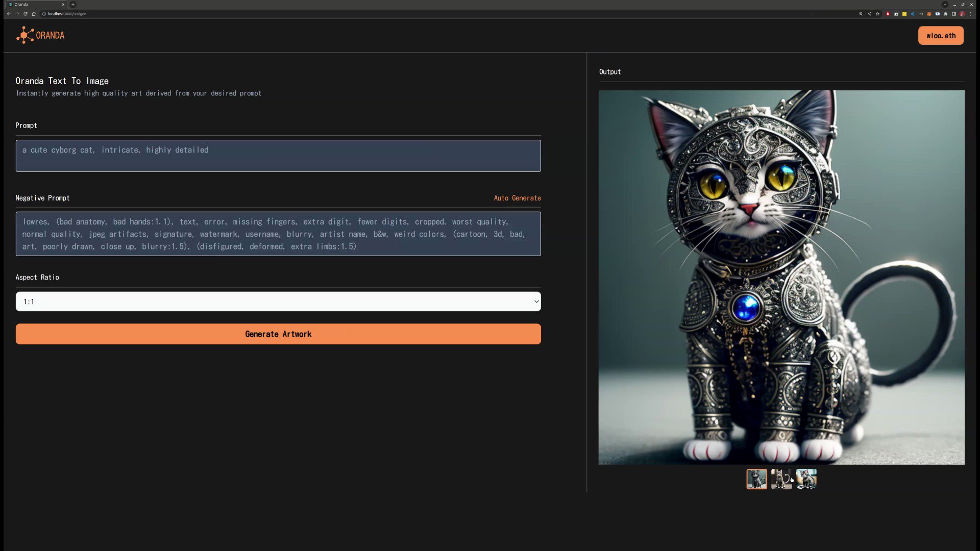Image resolution: width=980 pixels, height=551 pixels.
Task: Toggle the browser side panel icon
Action: pyautogui.click(x=953, y=14)
